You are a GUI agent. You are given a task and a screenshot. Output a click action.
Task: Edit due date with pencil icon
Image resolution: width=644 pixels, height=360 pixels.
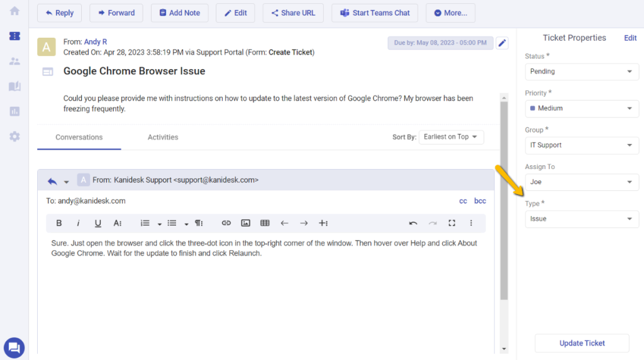(502, 43)
